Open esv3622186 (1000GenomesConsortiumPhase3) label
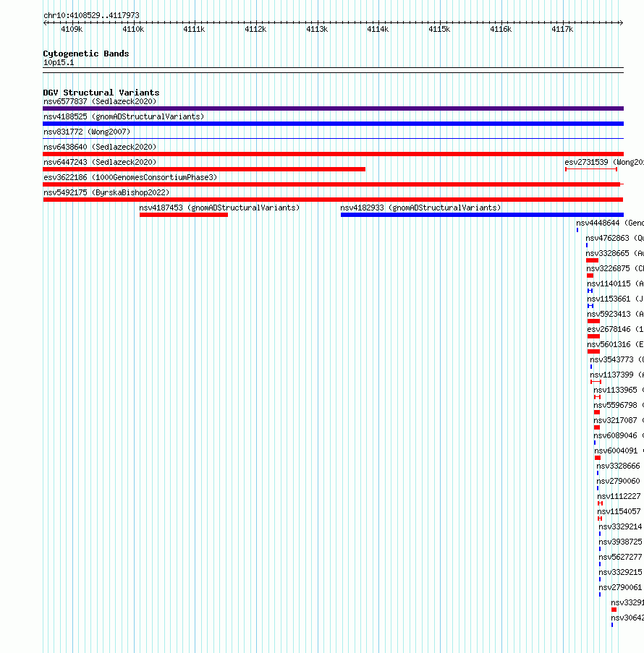Viewport: 644px width, 653px height. click(x=130, y=177)
